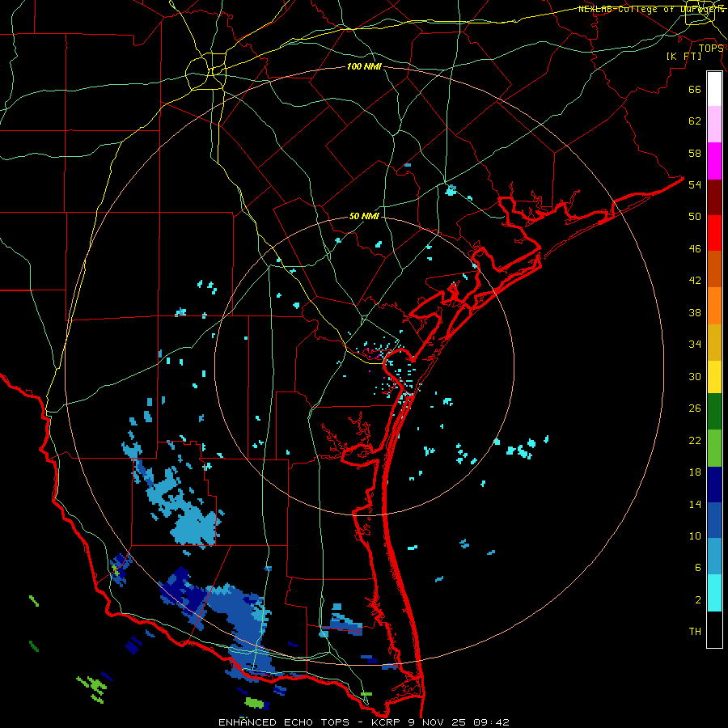The image size is (728, 728).
Task: Select the dark red legend swatch
Action: (x=714, y=197)
